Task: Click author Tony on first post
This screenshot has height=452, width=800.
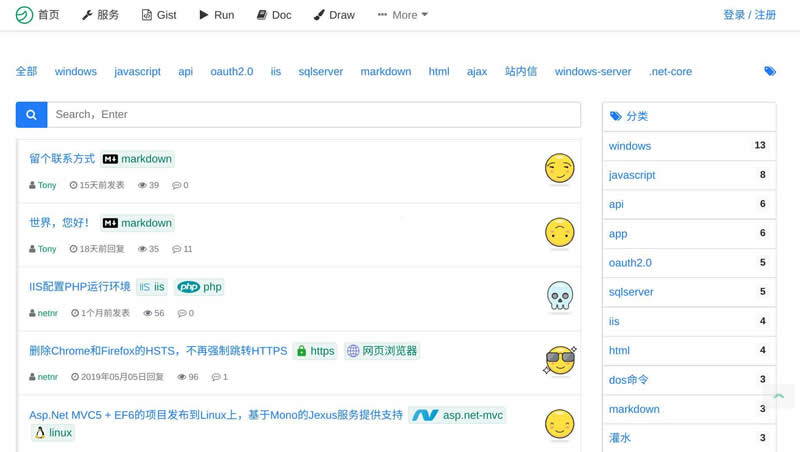Action: 47,186
